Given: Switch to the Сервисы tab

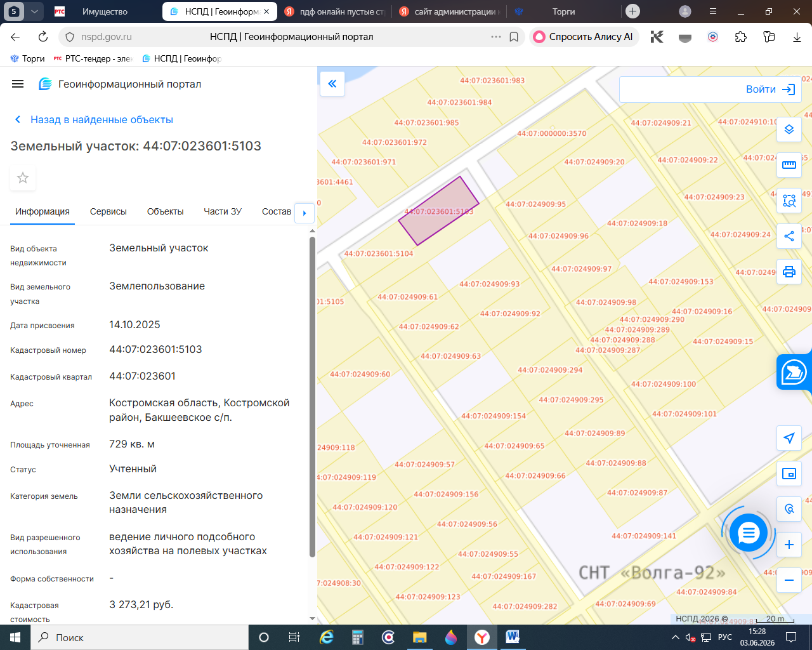Looking at the screenshot, I should tap(108, 211).
